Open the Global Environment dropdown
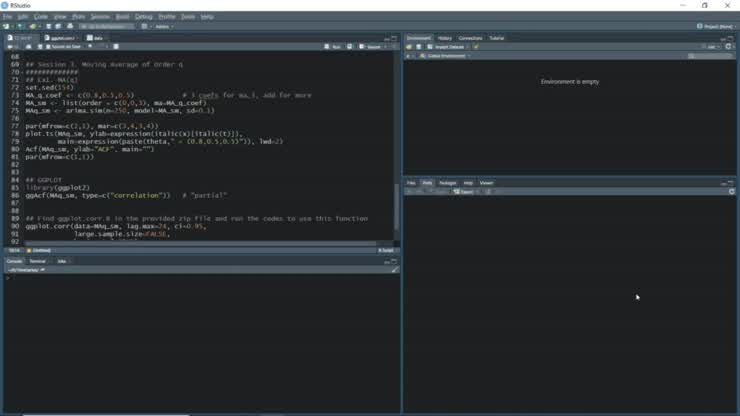This screenshot has height=416, width=740. pyautogui.click(x=445, y=56)
